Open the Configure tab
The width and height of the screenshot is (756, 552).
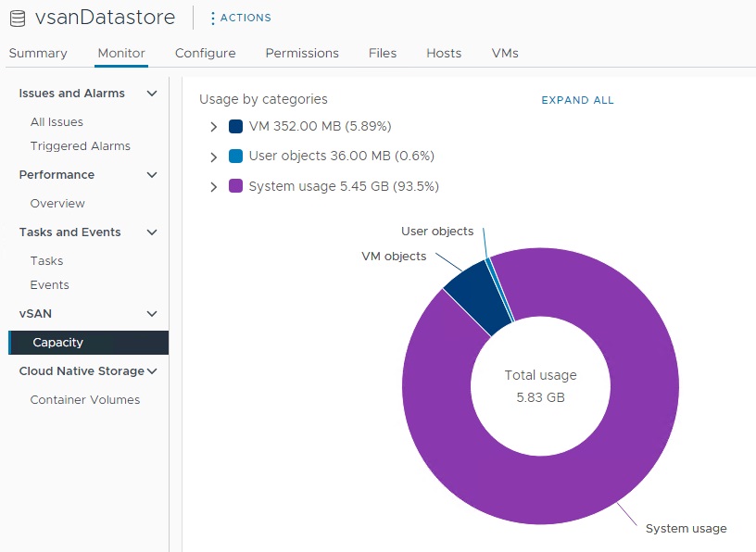tap(205, 53)
